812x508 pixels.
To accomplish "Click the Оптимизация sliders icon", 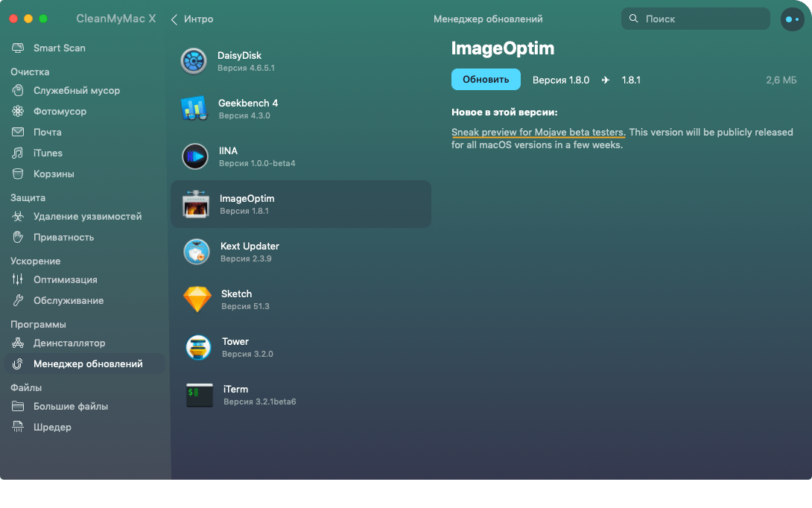I will pos(18,279).
